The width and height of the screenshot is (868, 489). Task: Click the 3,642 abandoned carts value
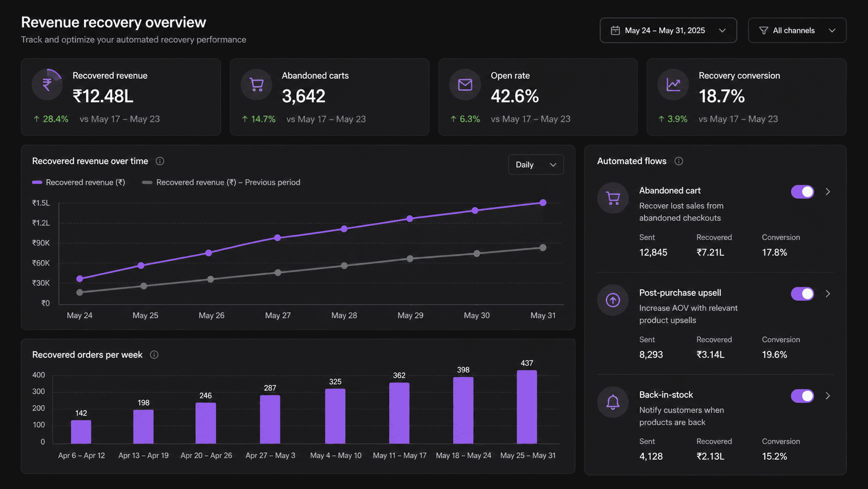coord(304,97)
